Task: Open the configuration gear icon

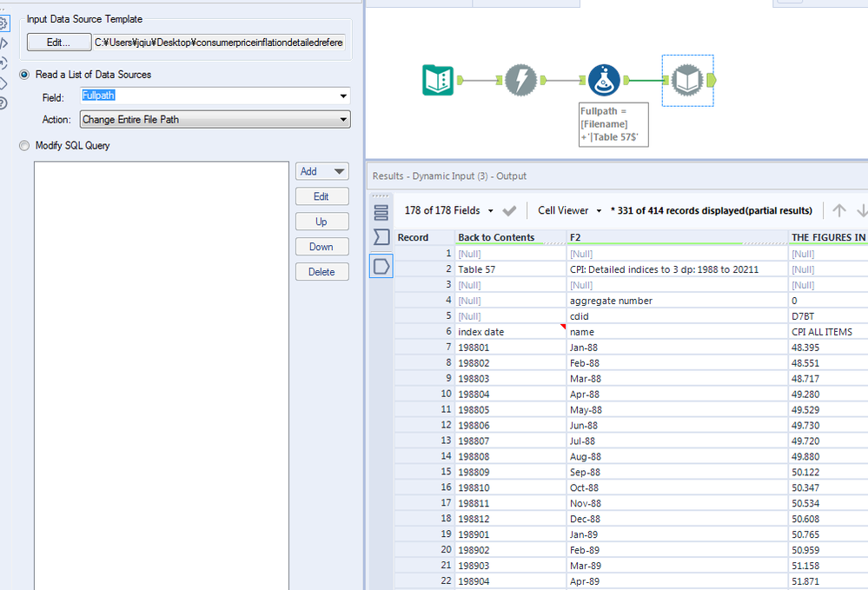Action: (x=3, y=23)
